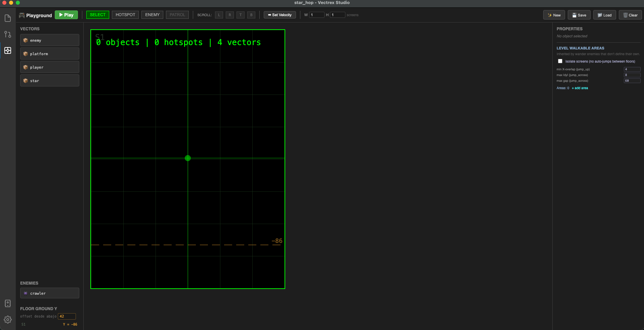Image resolution: width=644 pixels, height=330 pixels.
Task: Toggle scroll right R button
Action: pyautogui.click(x=230, y=15)
